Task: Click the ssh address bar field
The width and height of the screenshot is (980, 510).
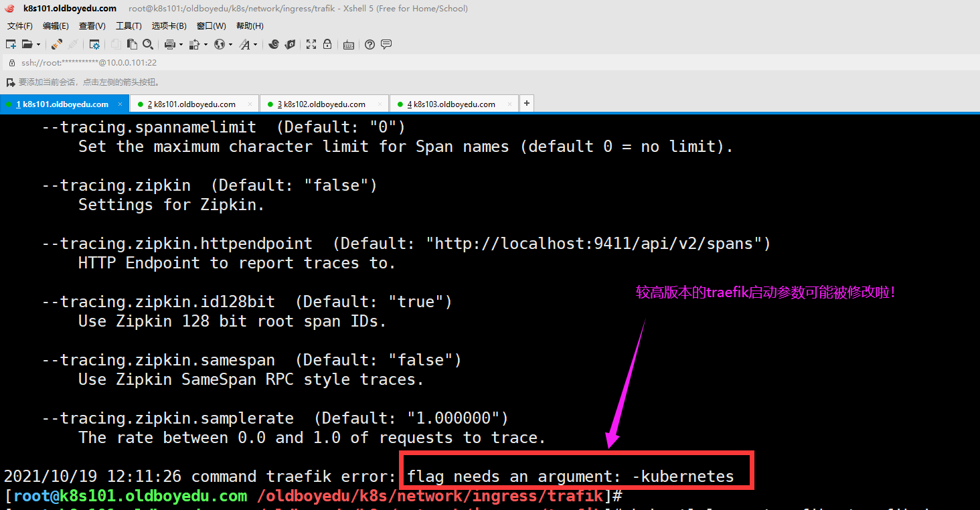Action: pos(268,62)
